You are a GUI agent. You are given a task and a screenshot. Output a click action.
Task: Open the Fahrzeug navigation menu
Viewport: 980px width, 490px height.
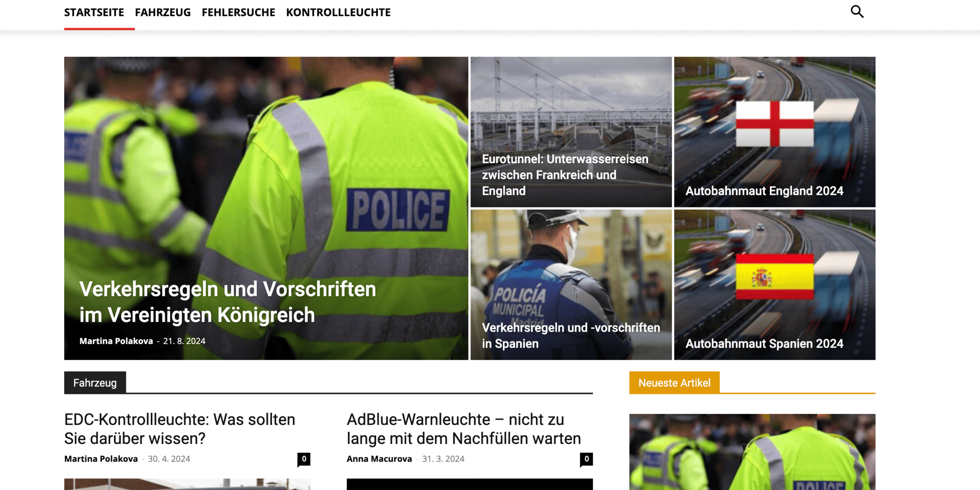coord(163,12)
